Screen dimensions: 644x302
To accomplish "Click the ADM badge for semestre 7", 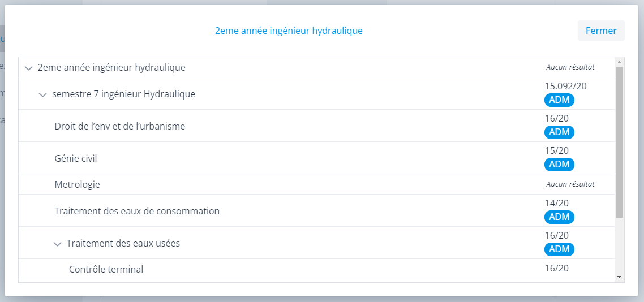I will 559,100.
